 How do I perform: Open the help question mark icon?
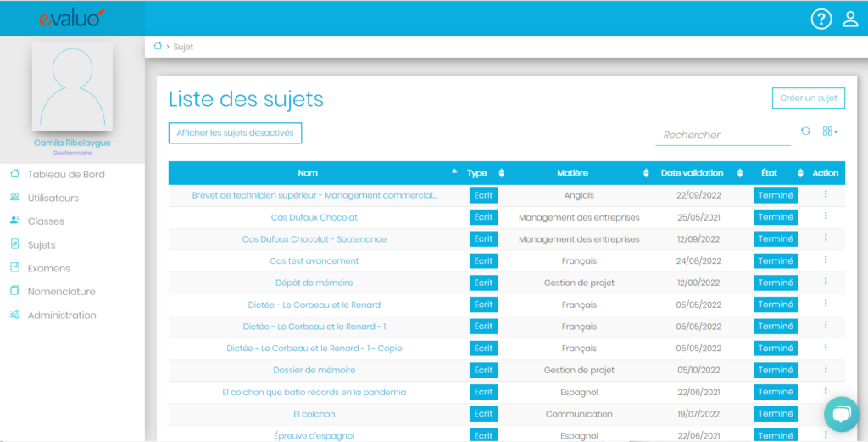(x=821, y=19)
